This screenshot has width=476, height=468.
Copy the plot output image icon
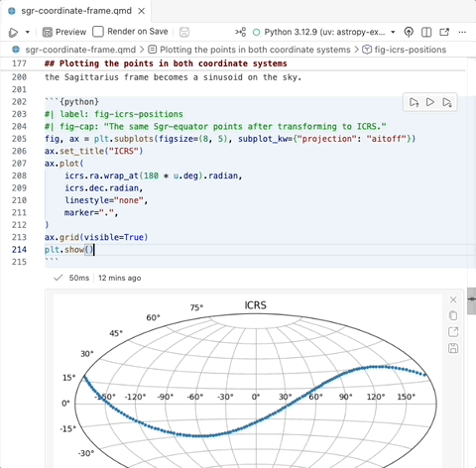[x=453, y=315]
